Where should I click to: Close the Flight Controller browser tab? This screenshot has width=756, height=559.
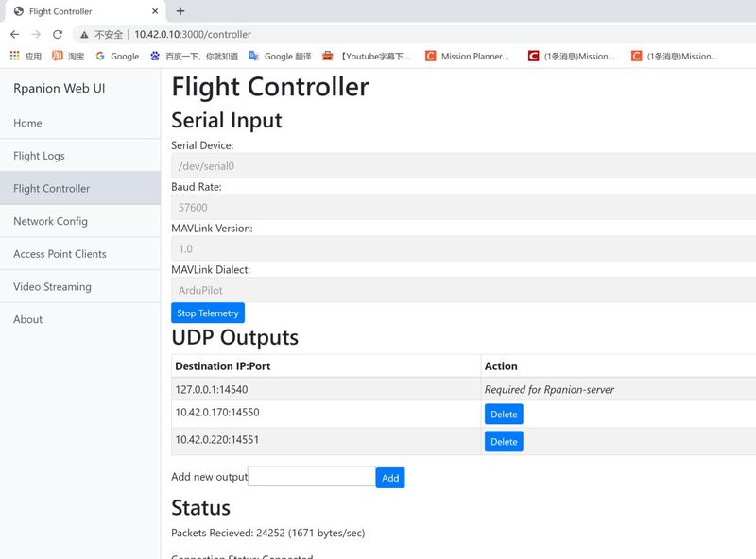155,11
